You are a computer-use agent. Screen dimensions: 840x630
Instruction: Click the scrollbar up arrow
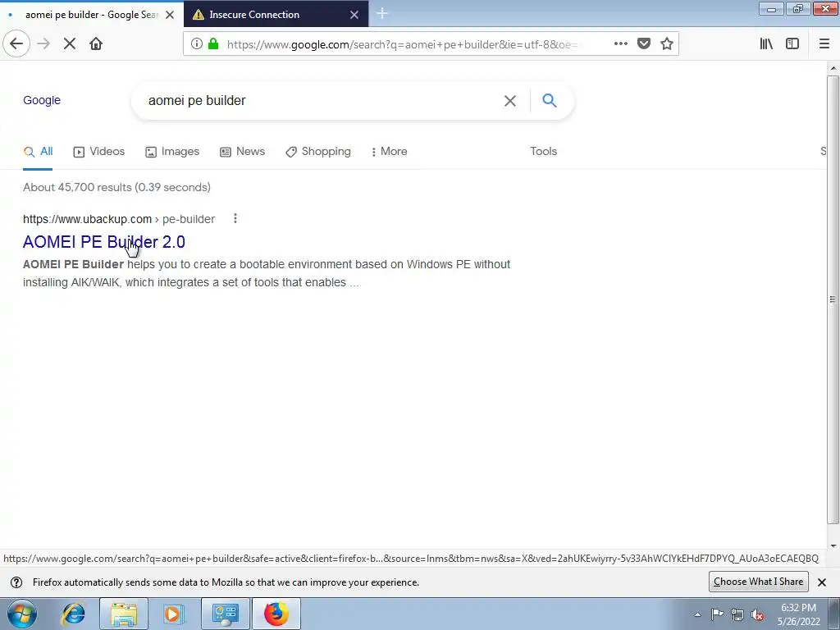(833, 68)
